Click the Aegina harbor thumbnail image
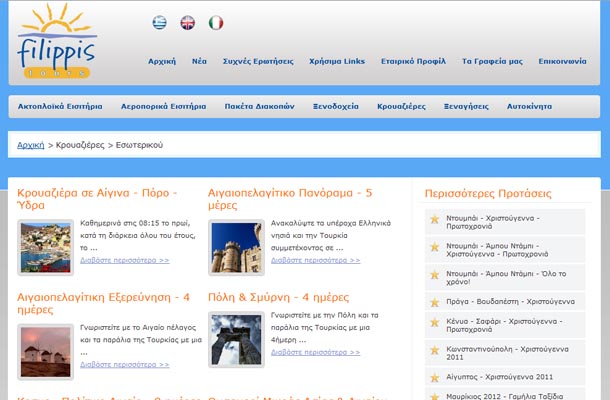The image size is (610, 400). pos(45,247)
